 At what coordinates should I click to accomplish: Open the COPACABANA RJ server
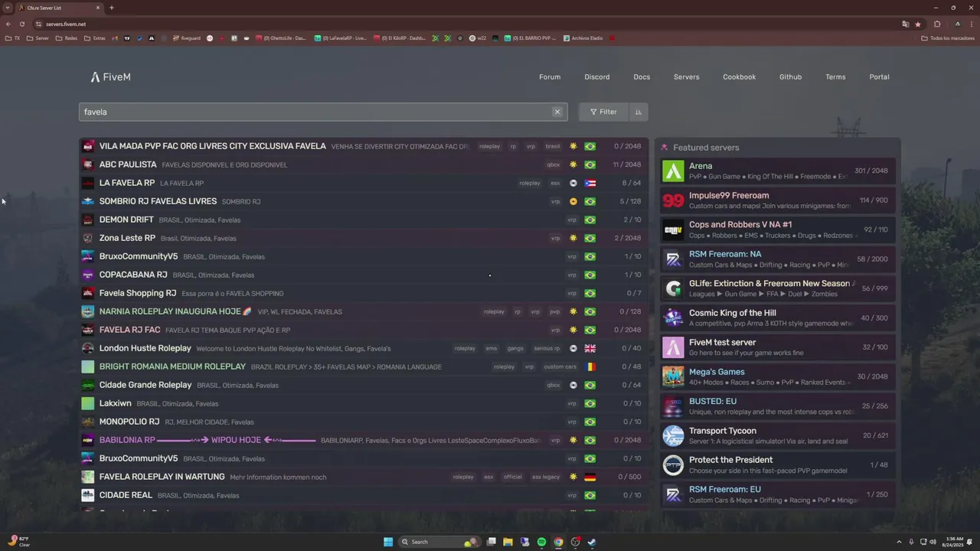click(x=364, y=275)
